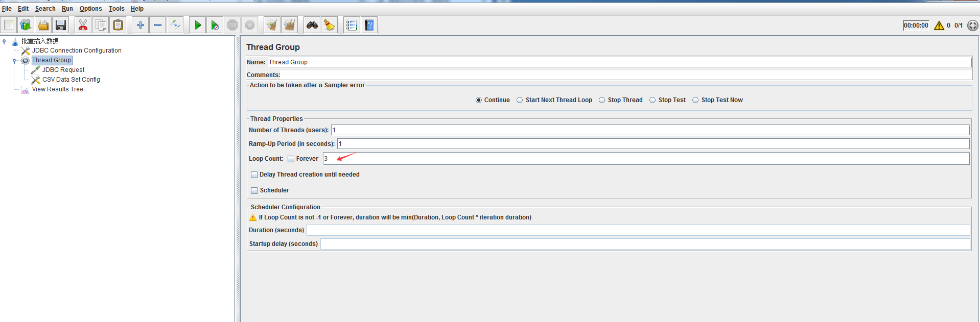Save the test plan with floppy icon
The image size is (980, 322).
pyautogui.click(x=61, y=25)
